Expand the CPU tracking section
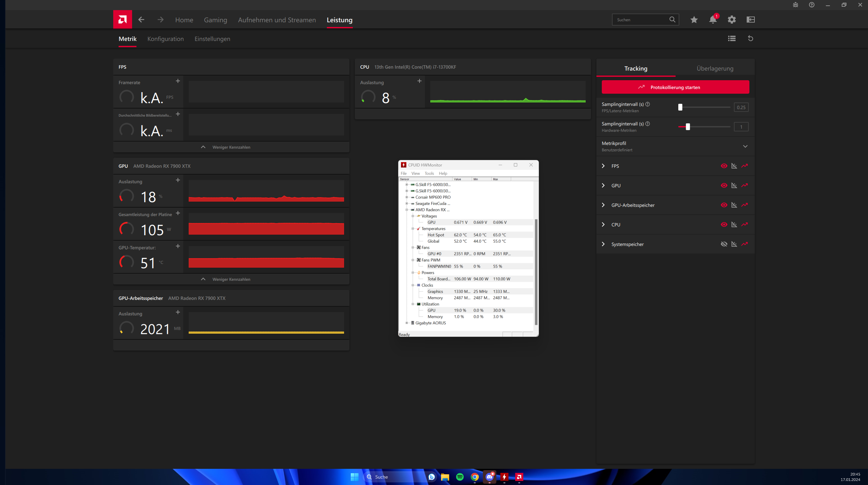 click(x=603, y=224)
